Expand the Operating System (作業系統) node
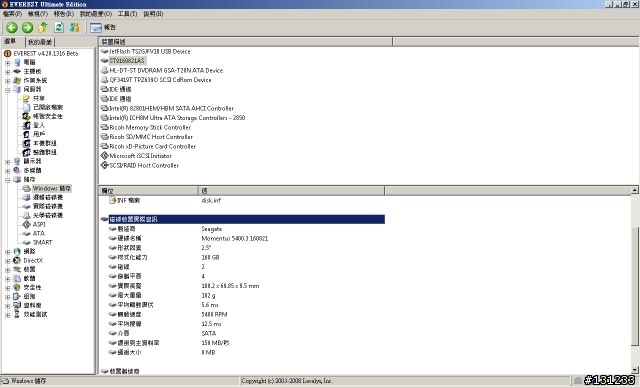 click(8, 81)
